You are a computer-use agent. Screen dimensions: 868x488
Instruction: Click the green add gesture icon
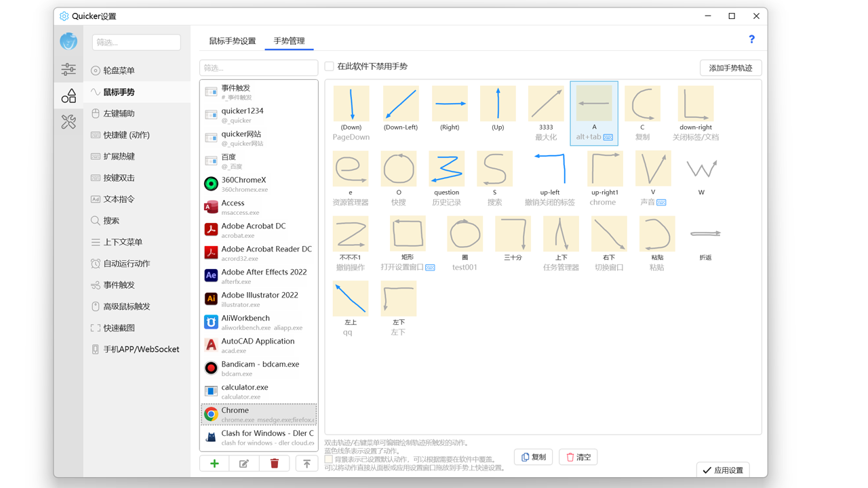coord(214,463)
